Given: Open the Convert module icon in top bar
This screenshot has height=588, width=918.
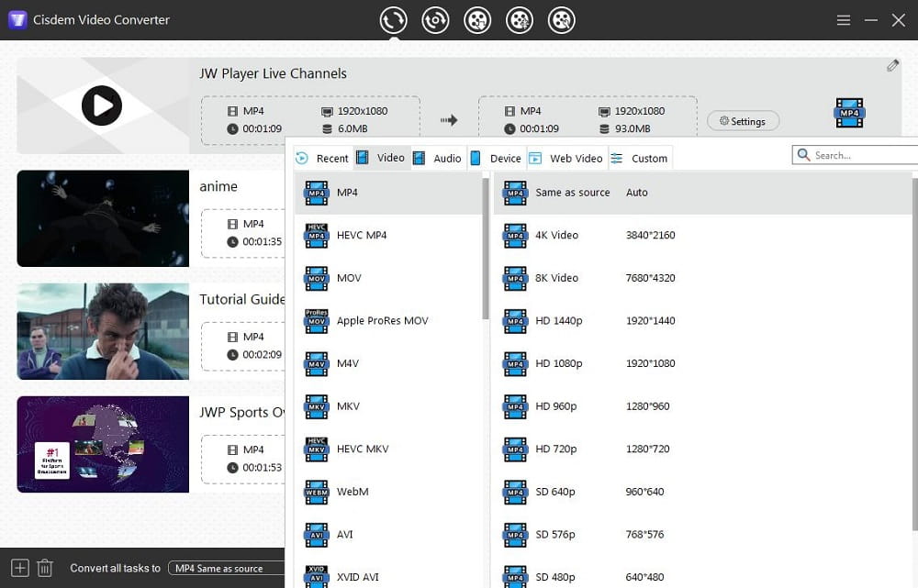Looking at the screenshot, I should pos(393,20).
